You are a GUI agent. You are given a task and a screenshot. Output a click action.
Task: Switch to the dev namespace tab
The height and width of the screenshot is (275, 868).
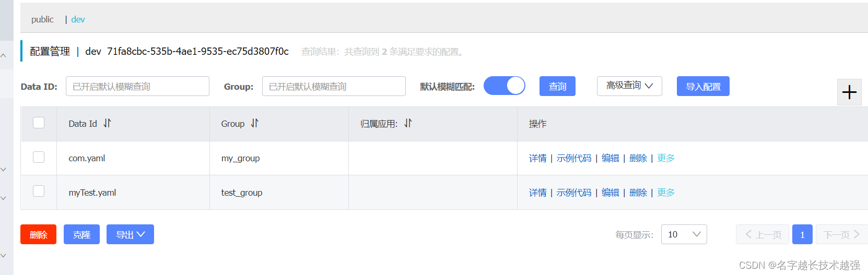(78, 19)
